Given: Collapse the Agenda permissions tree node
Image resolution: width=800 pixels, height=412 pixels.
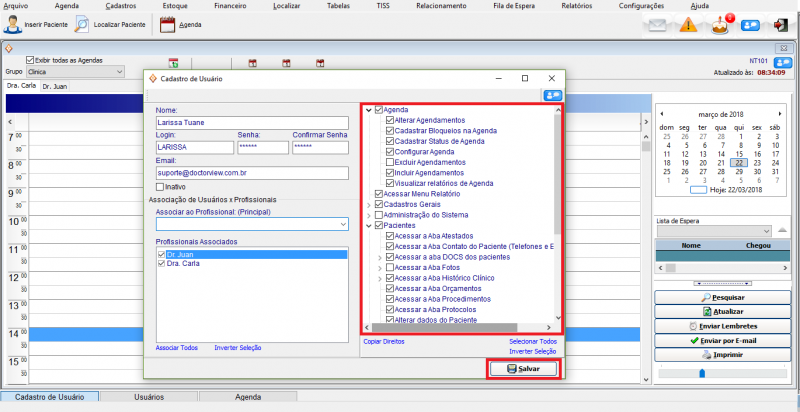Looking at the screenshot, I should 370,109.
